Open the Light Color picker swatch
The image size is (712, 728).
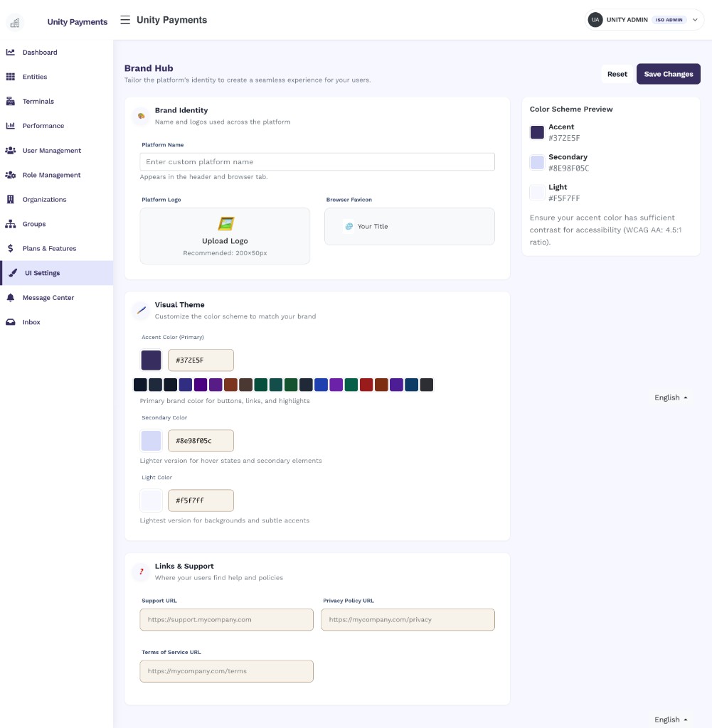tap(151, 500)
